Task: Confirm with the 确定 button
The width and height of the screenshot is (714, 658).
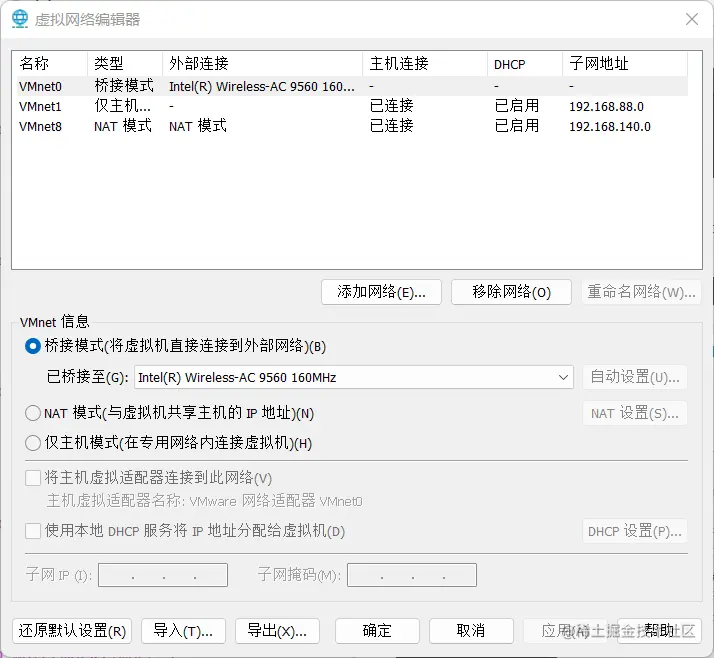Action: [x=377, y=631]
